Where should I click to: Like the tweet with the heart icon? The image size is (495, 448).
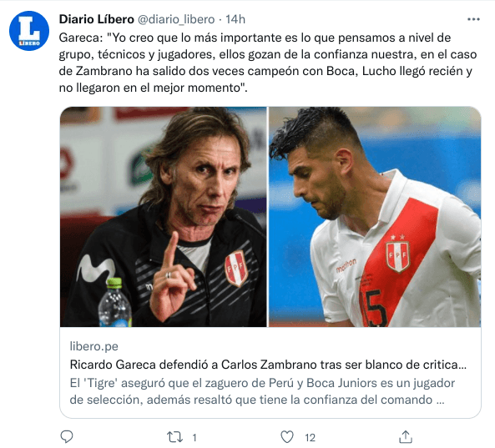tap(287, 437)
